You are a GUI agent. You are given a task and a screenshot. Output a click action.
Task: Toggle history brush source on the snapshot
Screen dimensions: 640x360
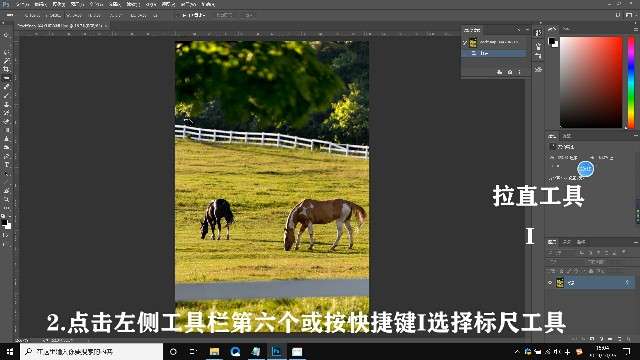464,42
